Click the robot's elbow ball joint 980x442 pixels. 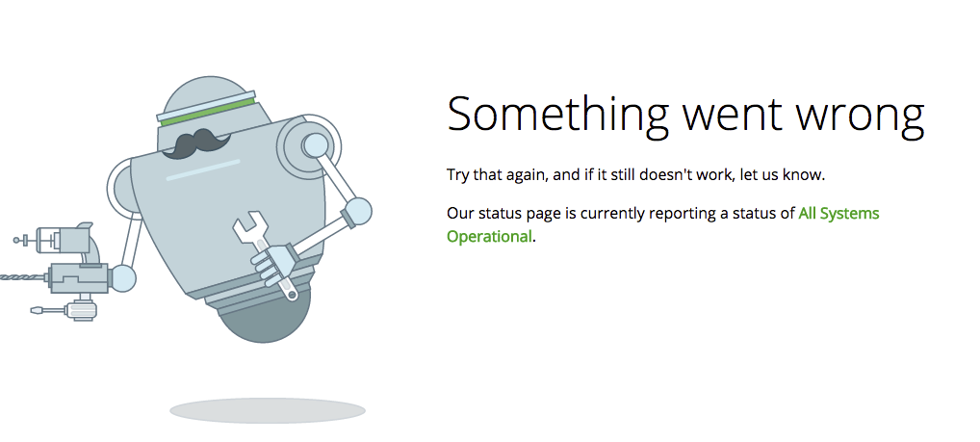point(358,211)
